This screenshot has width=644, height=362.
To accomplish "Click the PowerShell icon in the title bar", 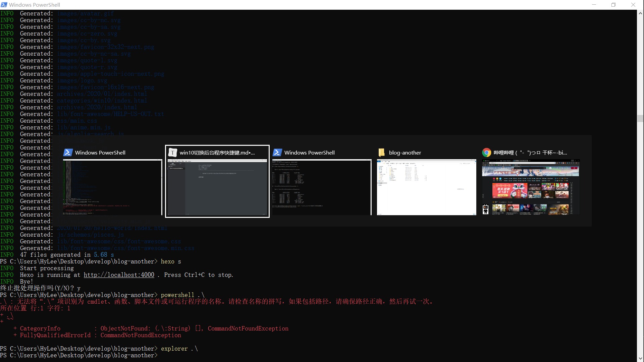I will tap(4, 5).
